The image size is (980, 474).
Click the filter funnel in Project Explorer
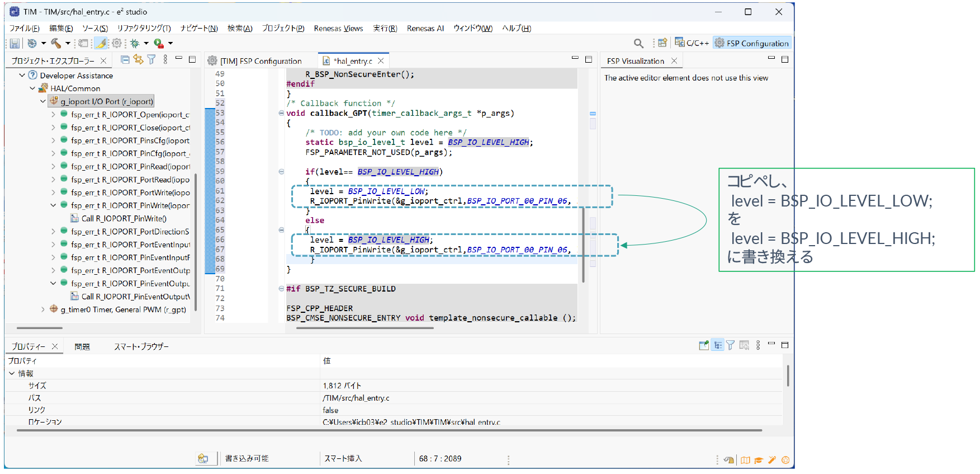(x=152, y=60)
